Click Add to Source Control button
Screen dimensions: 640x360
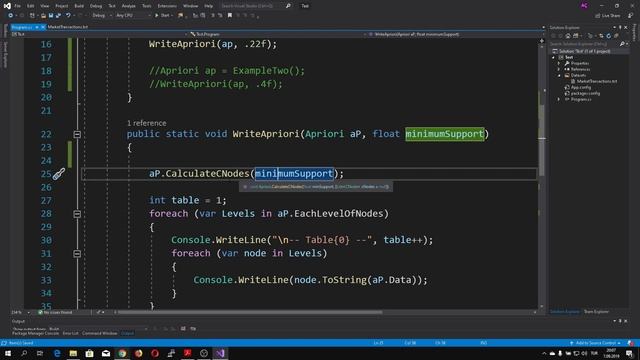pos(596,343)
